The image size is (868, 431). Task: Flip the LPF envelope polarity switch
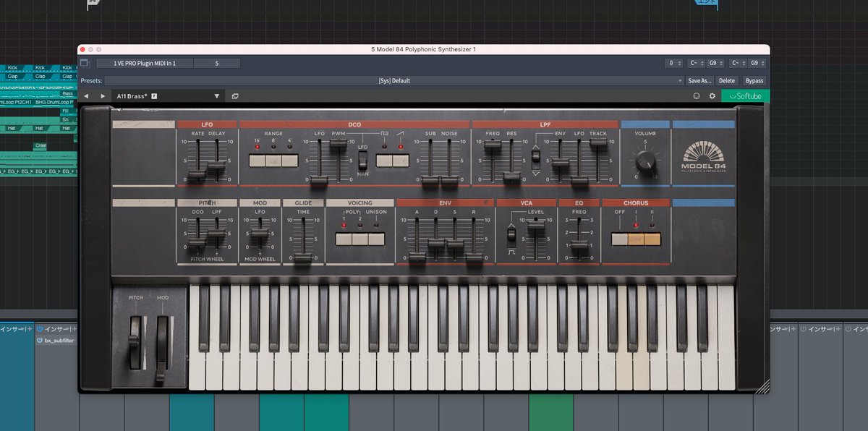pyautogui.click(x=535, y=159)
